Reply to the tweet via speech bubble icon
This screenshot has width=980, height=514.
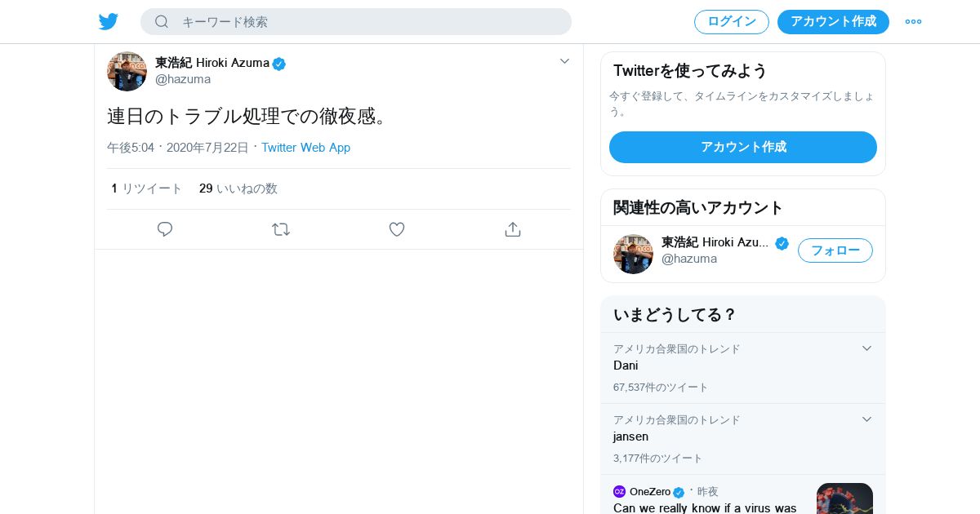(165, 229)
